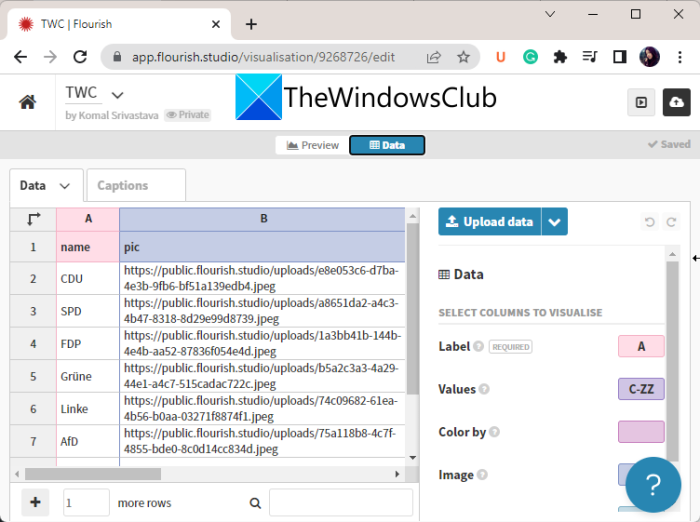700x522 pixels.
Task: Open a new browser tab
Action: pos(251,24)
